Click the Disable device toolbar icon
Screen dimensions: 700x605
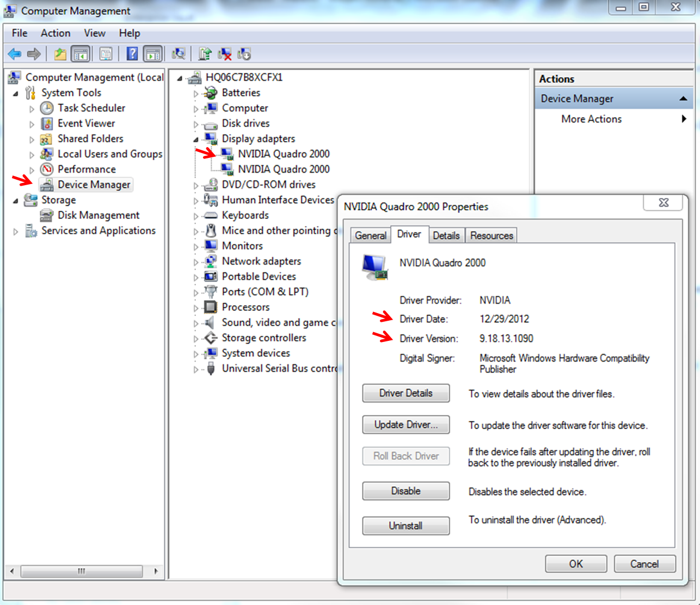[244, 54]
